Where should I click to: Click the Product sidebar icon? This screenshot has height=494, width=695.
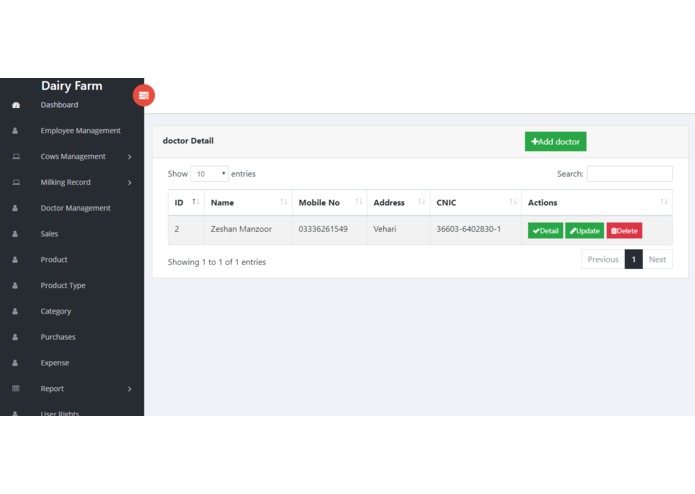point(15,260)
